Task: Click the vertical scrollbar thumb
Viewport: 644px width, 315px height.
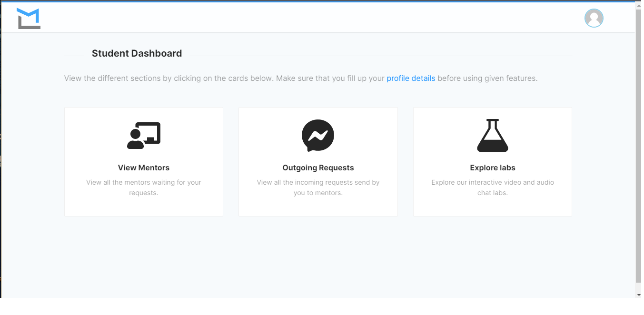Action: click(638, 143)
